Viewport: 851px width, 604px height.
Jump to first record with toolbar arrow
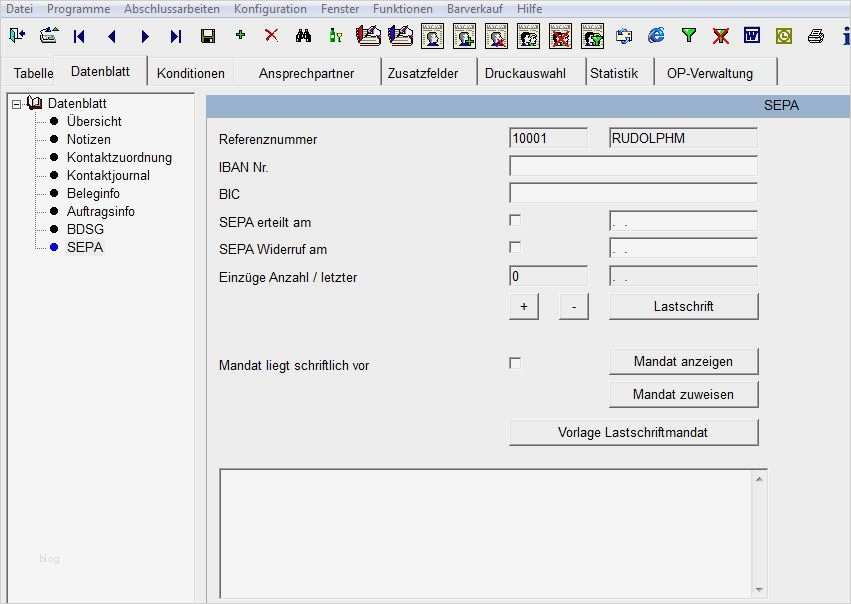pos(79,36)
